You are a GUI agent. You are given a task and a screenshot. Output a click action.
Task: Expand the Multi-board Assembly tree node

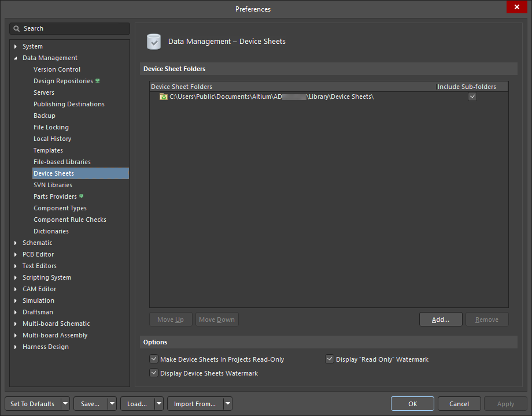click(15, 335)
